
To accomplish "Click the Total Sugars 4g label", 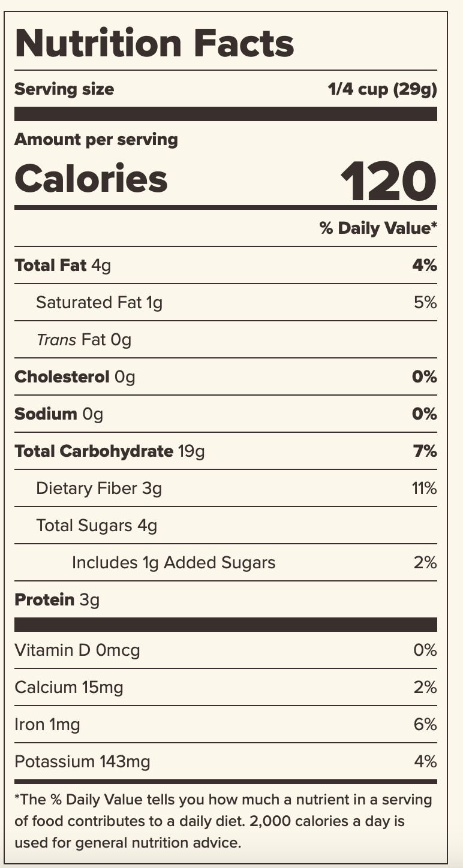I will point(97,526).
